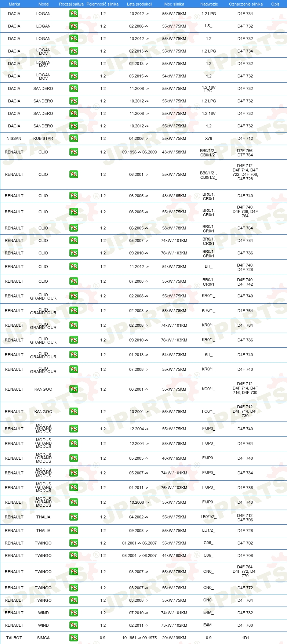Click fuel icon for Thalia LU1/2_ row

(74, 531)
